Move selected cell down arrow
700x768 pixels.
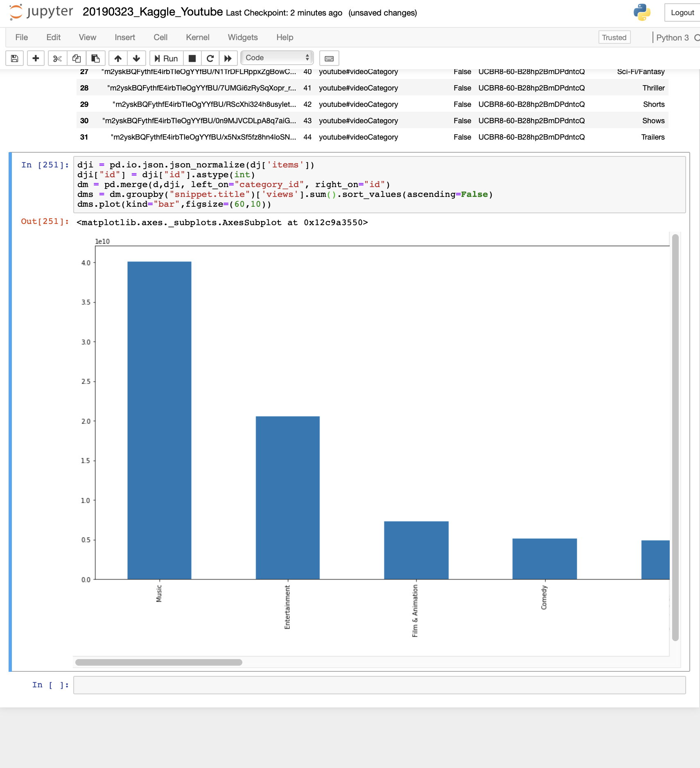pos(137,58)
